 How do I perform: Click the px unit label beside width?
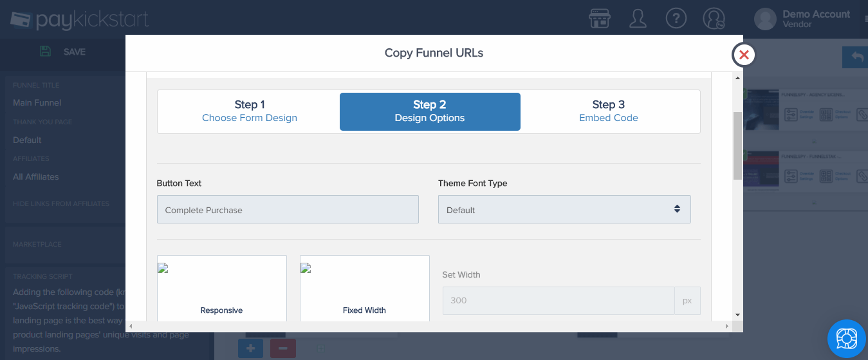coord(687,300)
